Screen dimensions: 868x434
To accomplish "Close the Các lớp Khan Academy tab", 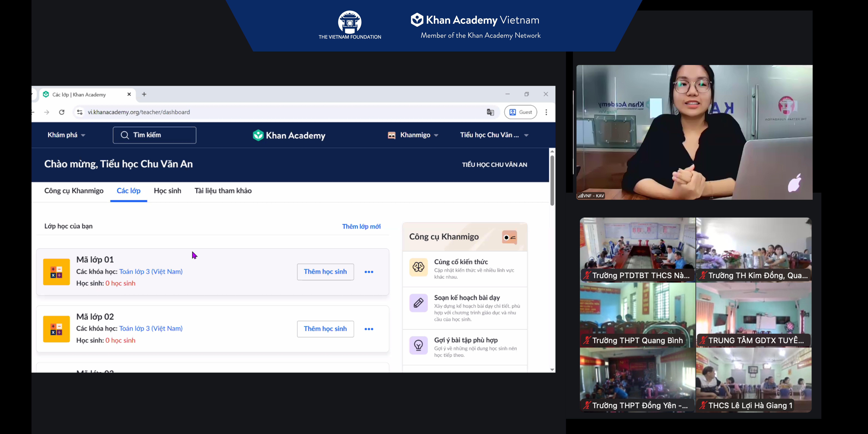I will [x=129, y=94].
